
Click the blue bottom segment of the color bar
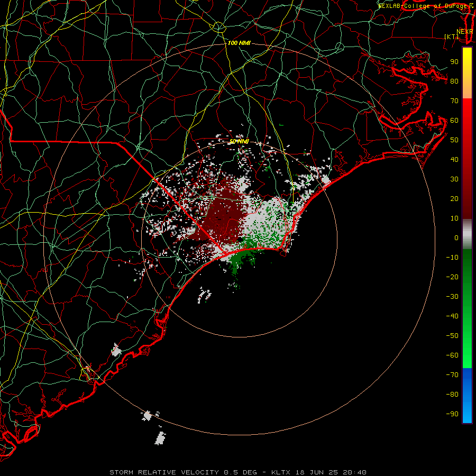[467, 396]
